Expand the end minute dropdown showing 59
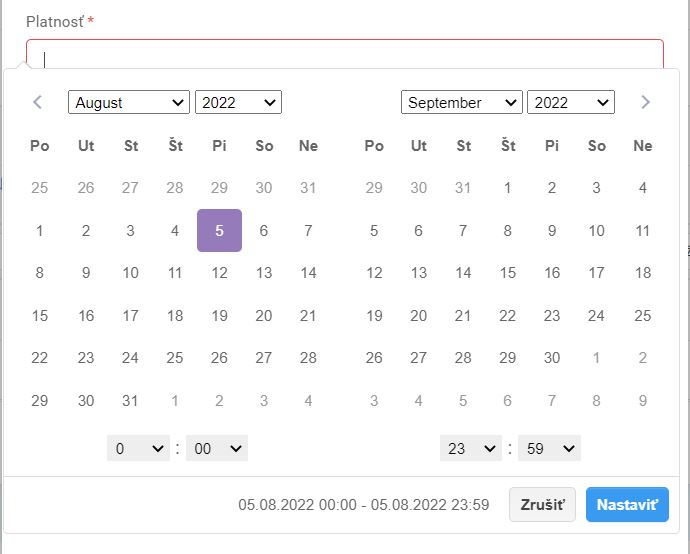The width and height of the screenshot is (690, 554). click(550, 449)
